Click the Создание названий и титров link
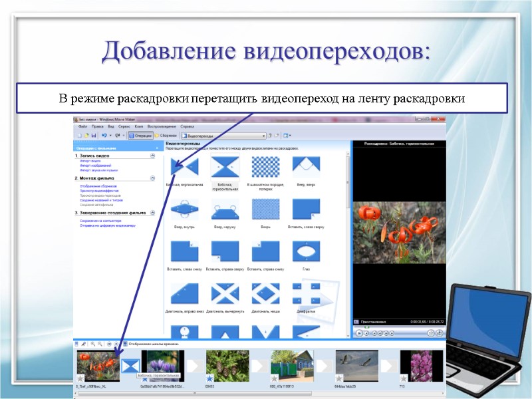The image size is (532, 399). (x=101, y=200)
